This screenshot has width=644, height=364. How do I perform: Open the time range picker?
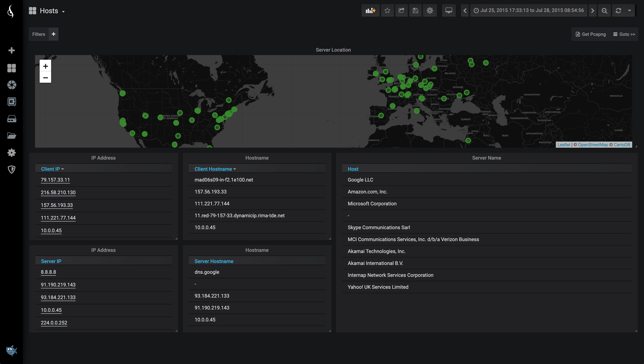coord(529,11)
